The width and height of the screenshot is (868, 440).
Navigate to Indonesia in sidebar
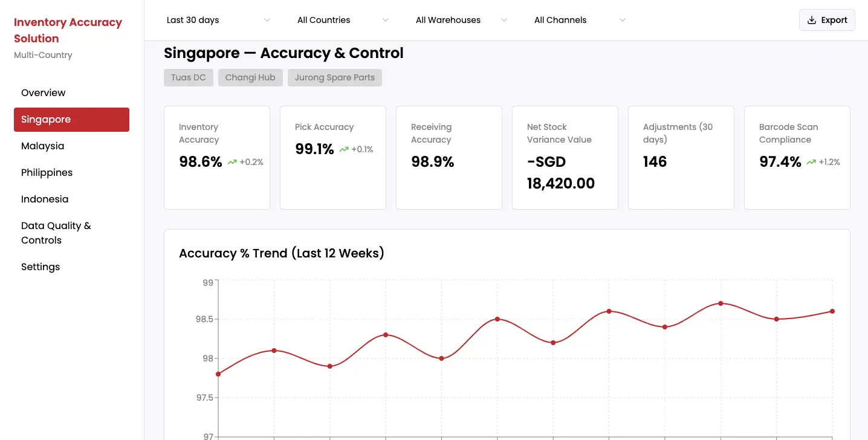coord(45,199)
